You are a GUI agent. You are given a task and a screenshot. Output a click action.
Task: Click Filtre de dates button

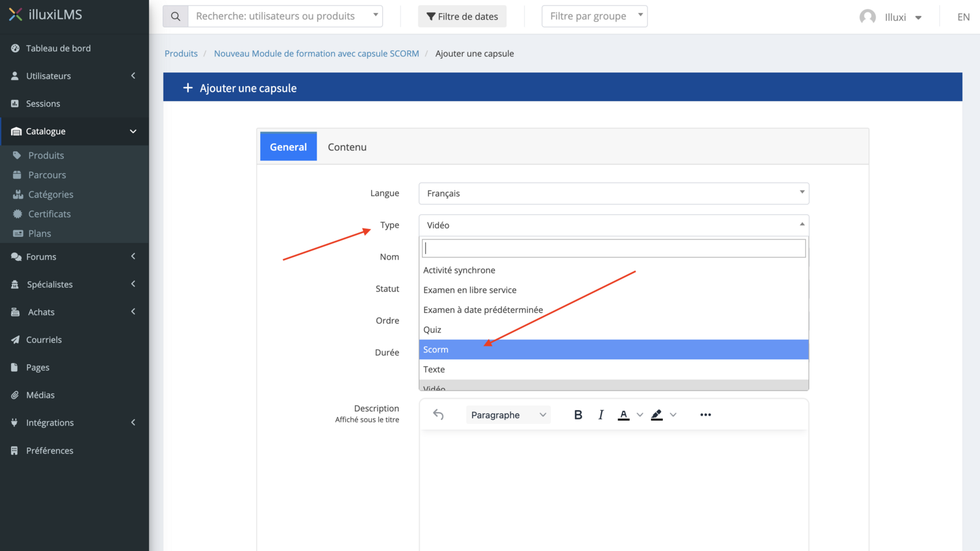462,17
